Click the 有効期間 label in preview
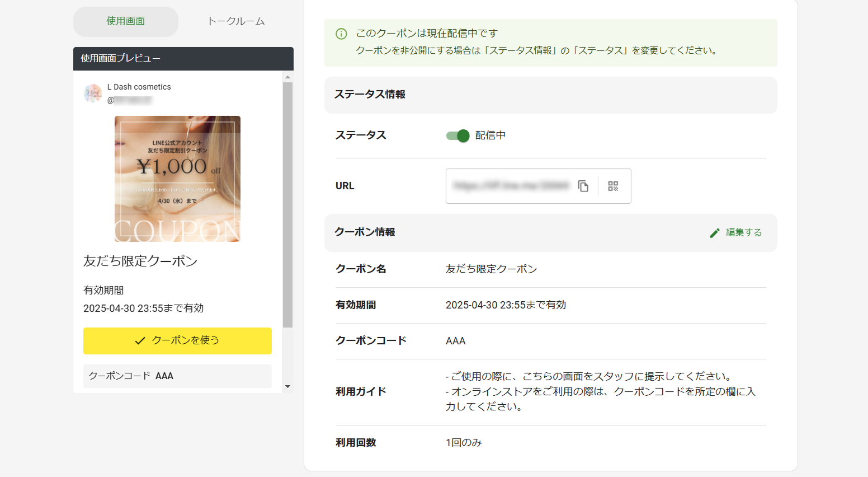 (x=103, y=291)
